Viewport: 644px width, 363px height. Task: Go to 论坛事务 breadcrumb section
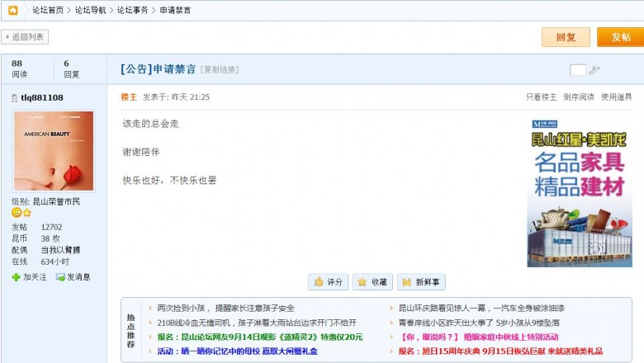(x=132, y=10)
